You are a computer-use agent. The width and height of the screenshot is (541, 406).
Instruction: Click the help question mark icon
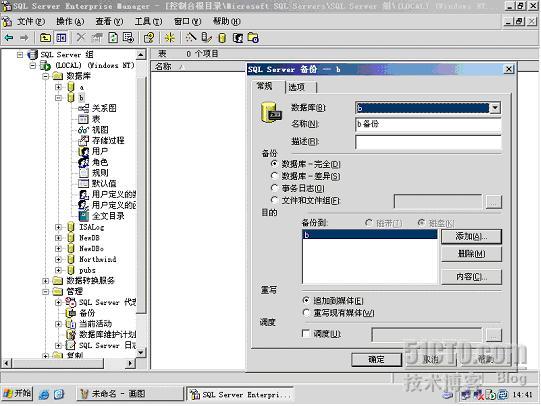149,38
